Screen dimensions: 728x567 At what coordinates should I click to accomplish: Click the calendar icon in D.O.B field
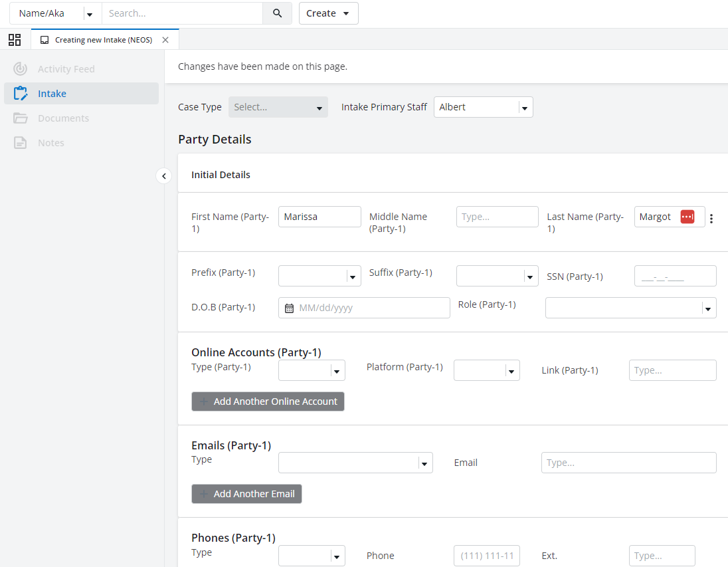tap(289, 308)
